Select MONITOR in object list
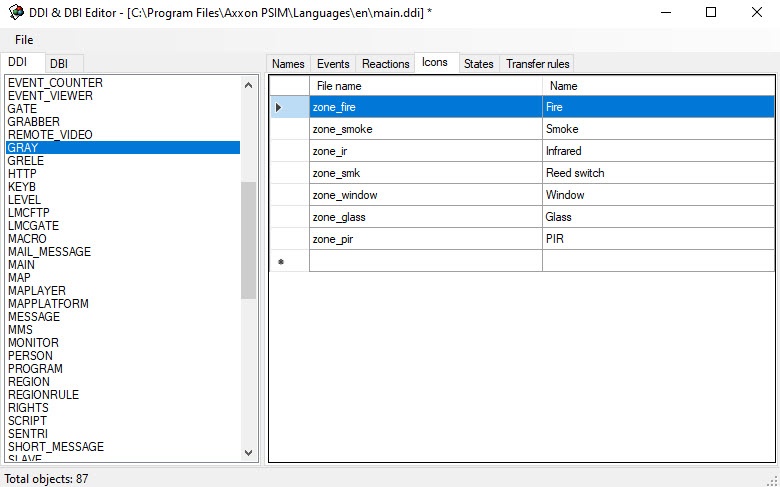 pyautogui.click(x=123, y=342)
